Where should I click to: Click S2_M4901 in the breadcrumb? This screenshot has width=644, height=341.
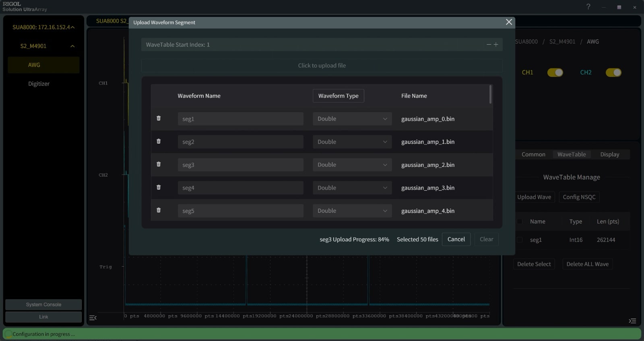(x=562, y=41)
